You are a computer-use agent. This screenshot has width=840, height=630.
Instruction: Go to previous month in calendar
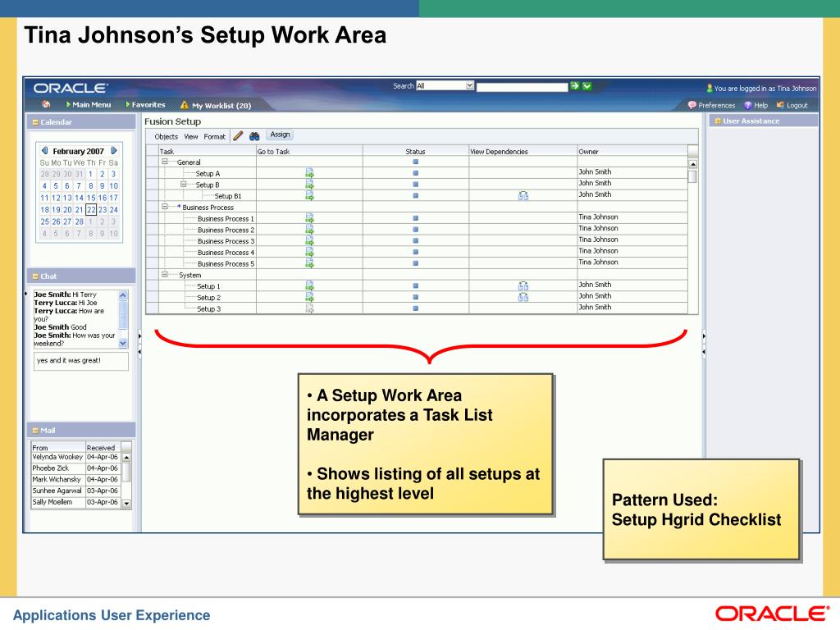(x=44, y=151)
